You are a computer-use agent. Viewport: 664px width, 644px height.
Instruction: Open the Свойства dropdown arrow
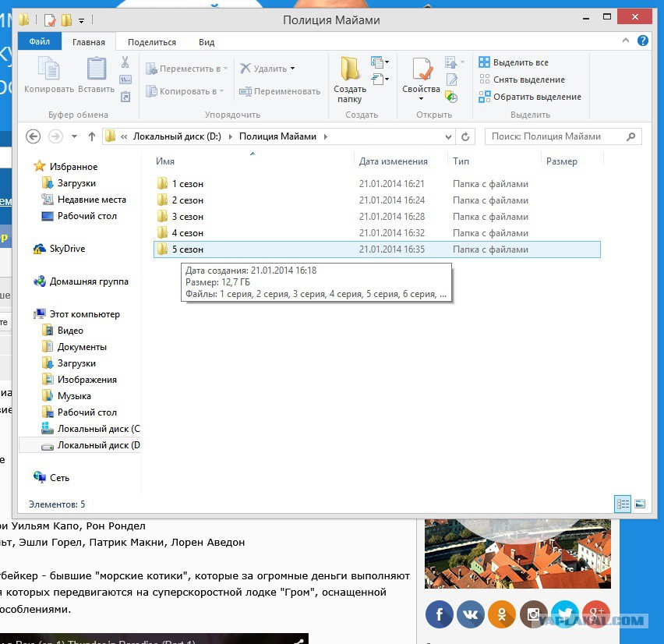[421, 99]
